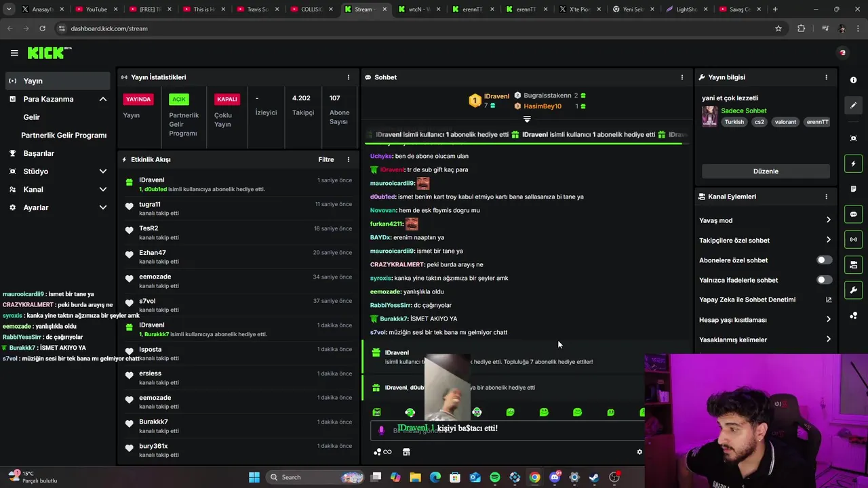The image size is (868, 488).
Task: Go to Yayın in the sidebar
Action: (x=58, y=81)
